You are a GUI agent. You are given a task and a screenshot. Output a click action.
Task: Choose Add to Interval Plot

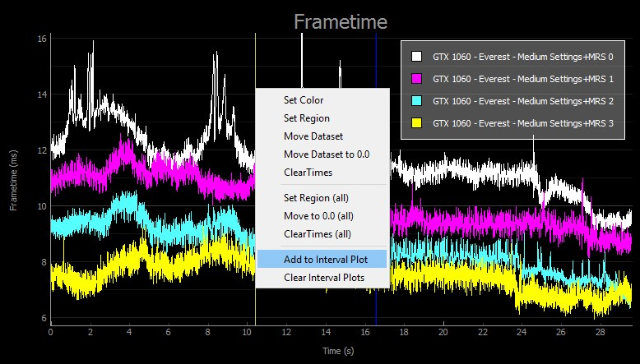pos(325,260)
